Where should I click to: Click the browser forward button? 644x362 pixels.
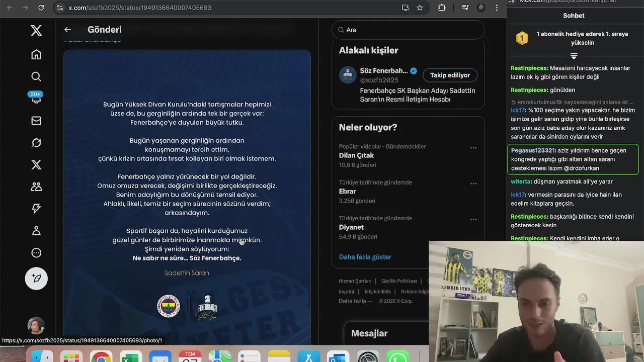click(x=25, y=8)
